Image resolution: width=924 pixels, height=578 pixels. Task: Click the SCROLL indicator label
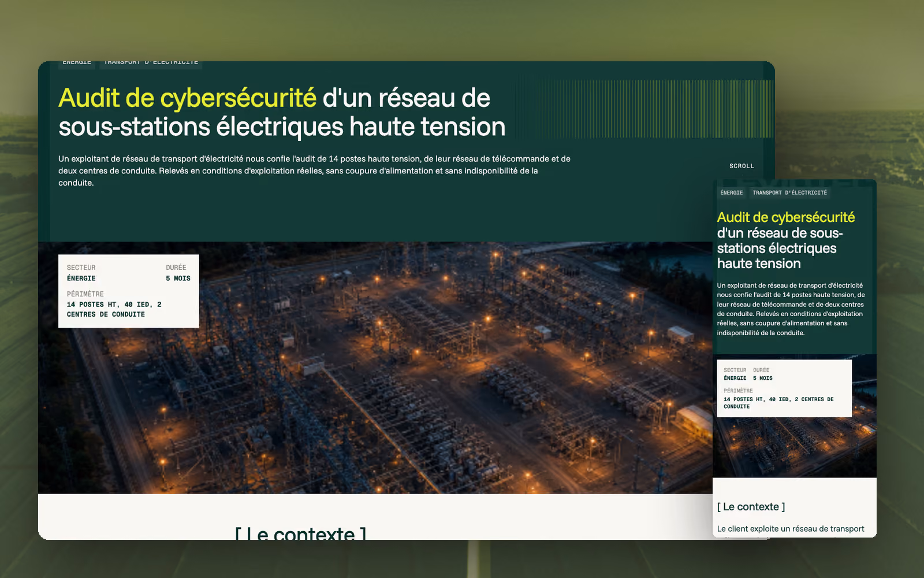[x=742, y=166]
